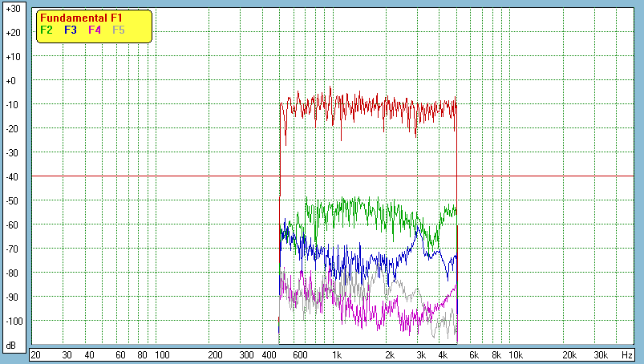Click the +0 label on the dB axis
The height and width of the screenshot is (364, 644).
12,81
